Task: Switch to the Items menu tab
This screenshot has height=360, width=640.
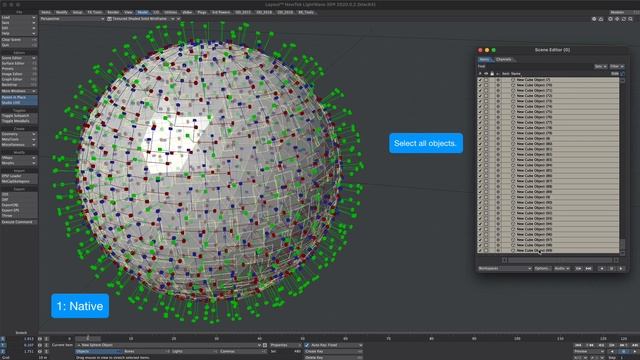Action: (x=46, y=13)
